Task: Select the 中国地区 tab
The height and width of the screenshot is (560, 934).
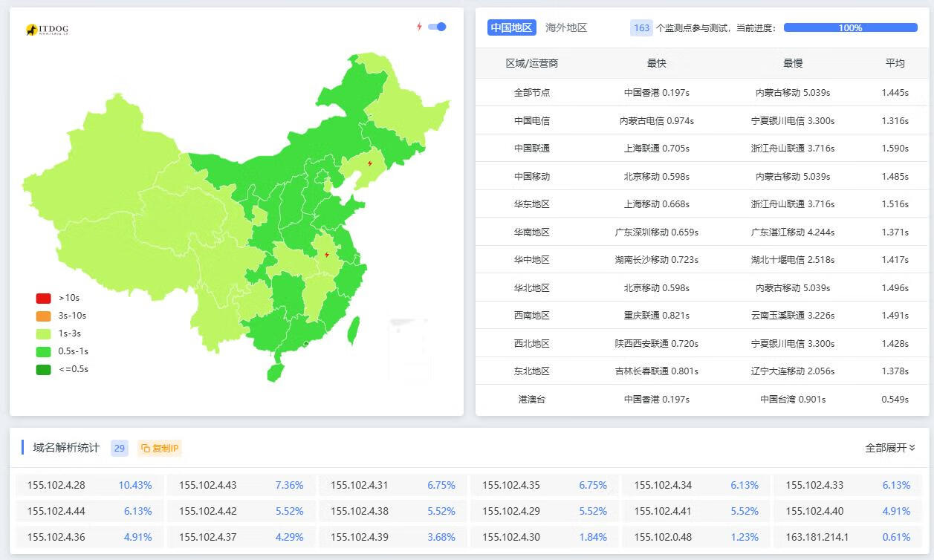Action: pyautogui.click(x=511, y=27)
